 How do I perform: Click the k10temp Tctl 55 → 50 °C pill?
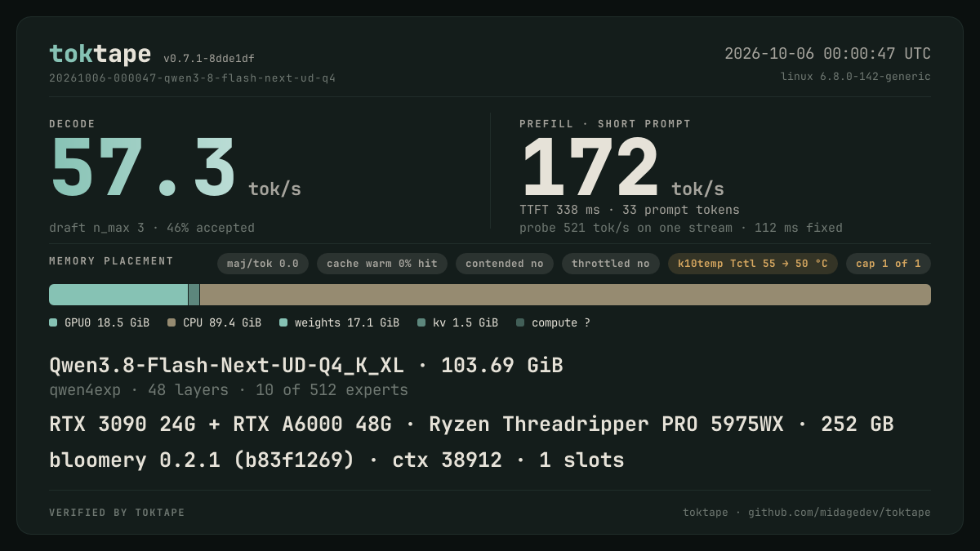[753, 264]
